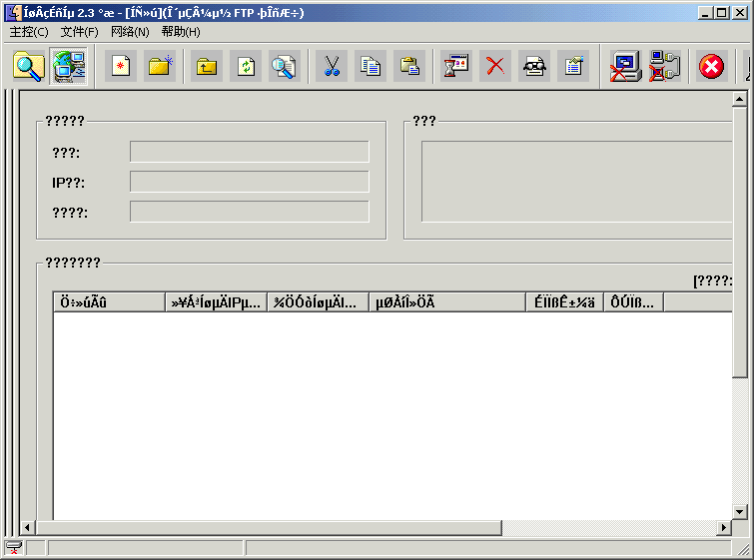Click the scissors cut icon
754x560 pixels.
tap(333, 67)
